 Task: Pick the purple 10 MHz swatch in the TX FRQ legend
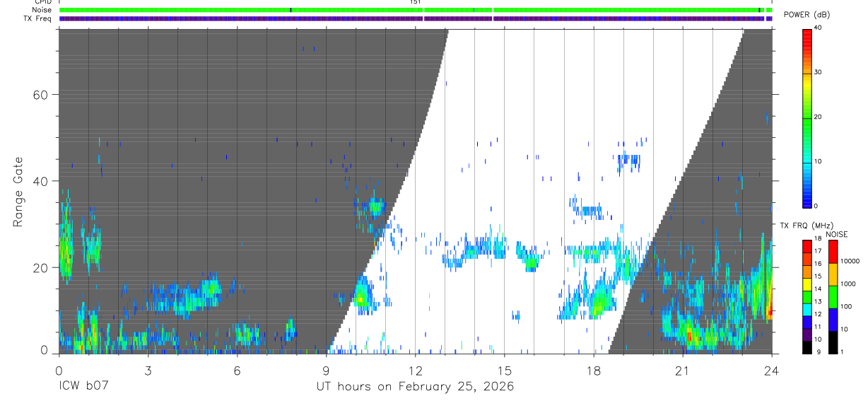pyautogui.click(x=807, y=333)
